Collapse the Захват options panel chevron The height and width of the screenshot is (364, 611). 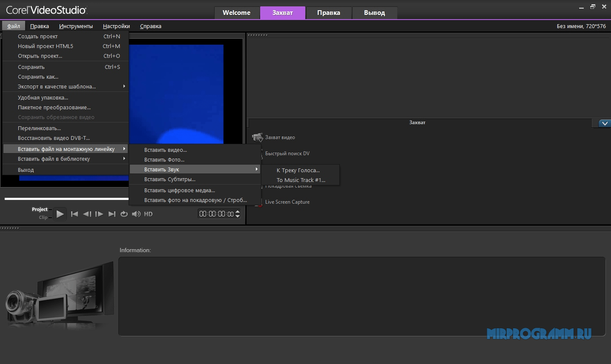click(604, 123)
